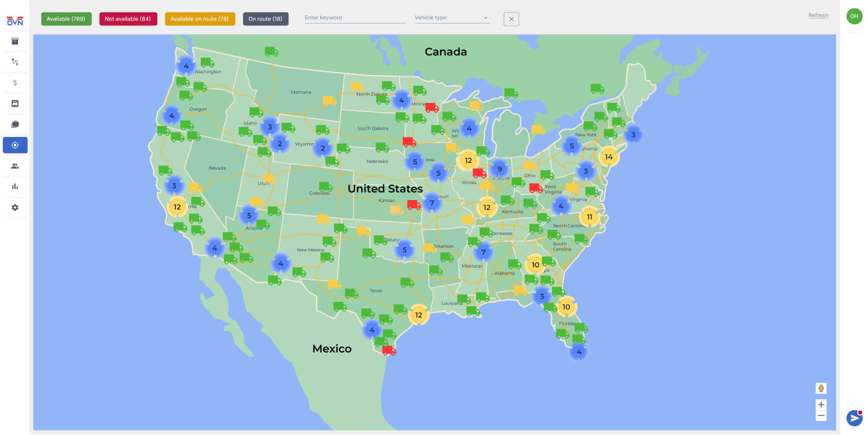Toggle the On route (18) filter
Viewport: 868px width, 435px height.
coord(265,19)
